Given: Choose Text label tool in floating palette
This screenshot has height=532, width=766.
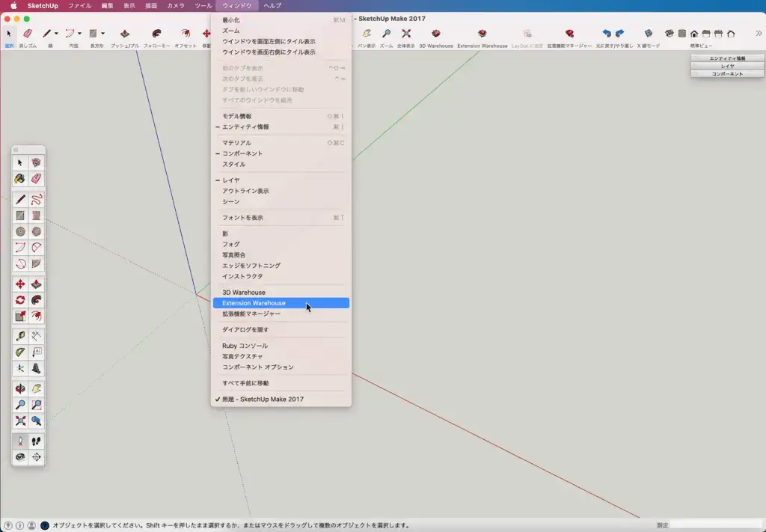Looking at the screenshot, I should 36,352.
